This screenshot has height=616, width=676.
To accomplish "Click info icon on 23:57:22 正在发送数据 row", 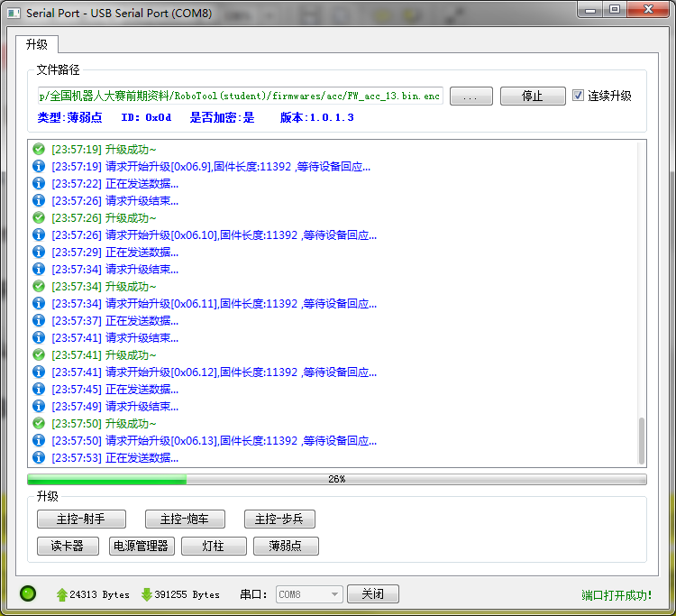I will click(x=39, y=183).
